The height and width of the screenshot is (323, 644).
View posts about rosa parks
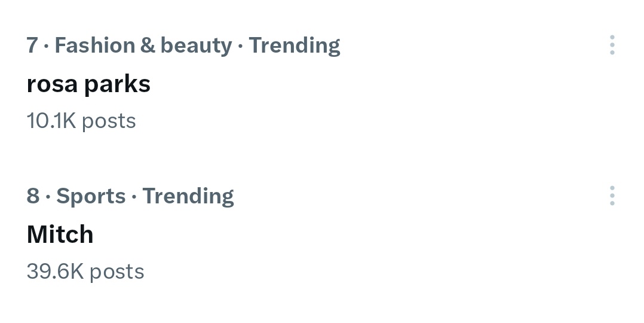[x=88, y=84]
